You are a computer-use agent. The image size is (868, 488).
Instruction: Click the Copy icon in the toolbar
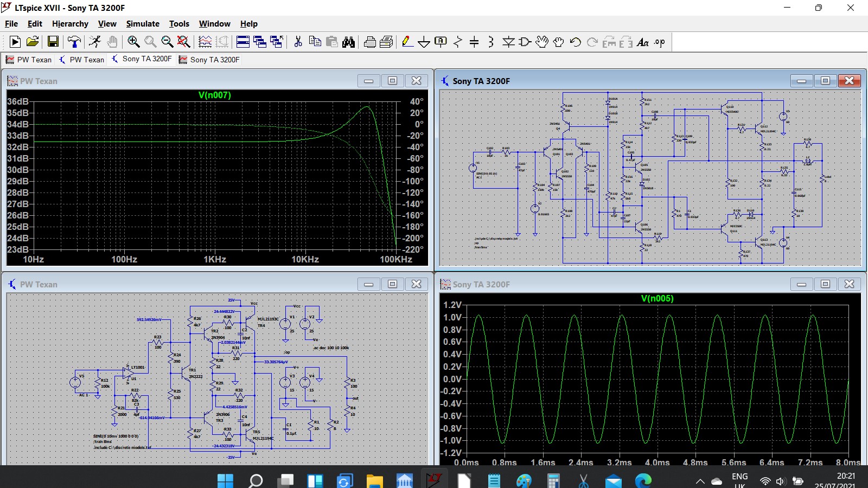tap(315, 42)
